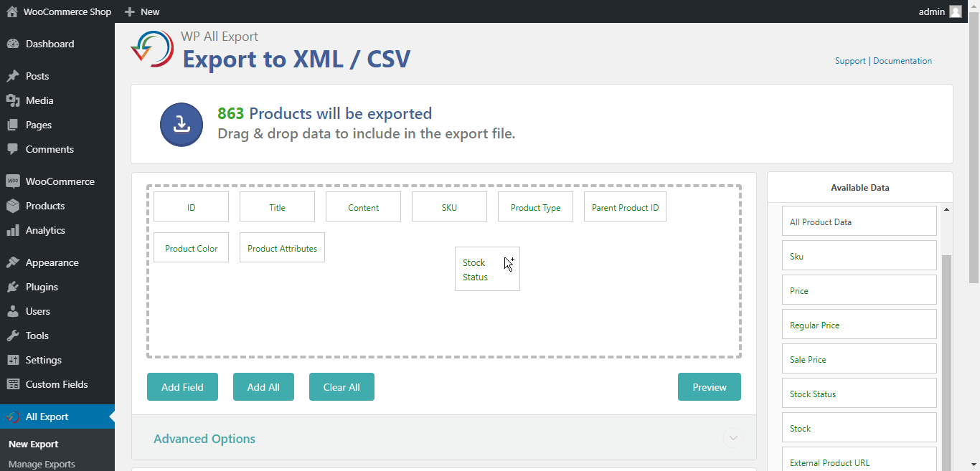The image size is (980, 471).
Task: Click Sku in Available Data
Action: [859, 255]
